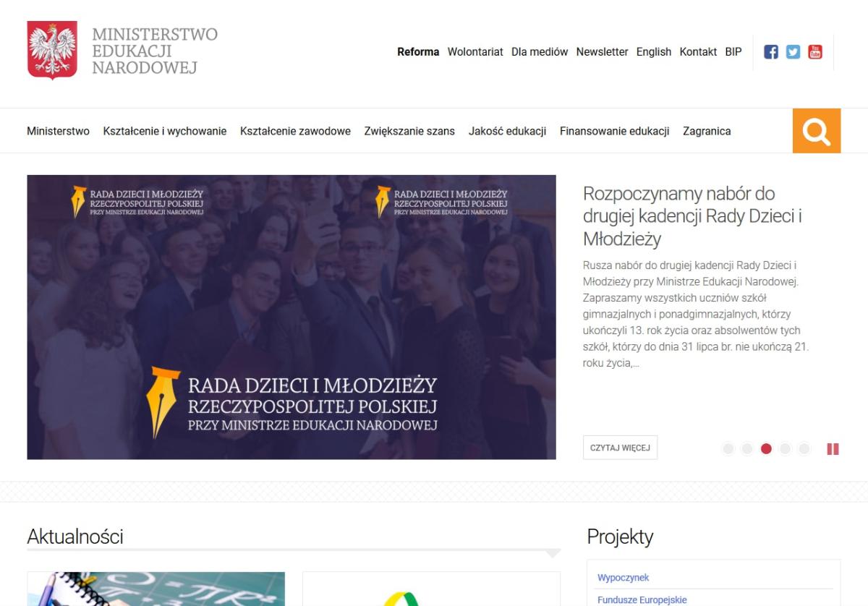Open the YouTube social icon
The image size is (868, 606).
click(815, 52)
